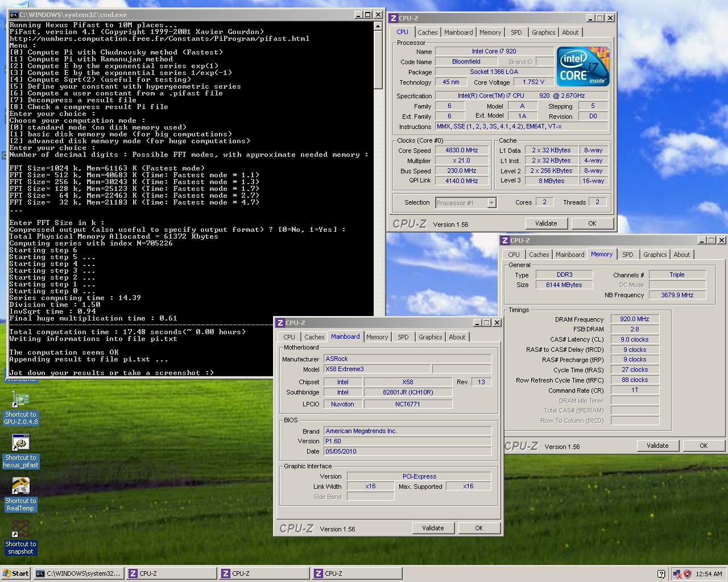Select Graphics tab in the Mainboard window
The image size is (728, 582).
(431, 337)
